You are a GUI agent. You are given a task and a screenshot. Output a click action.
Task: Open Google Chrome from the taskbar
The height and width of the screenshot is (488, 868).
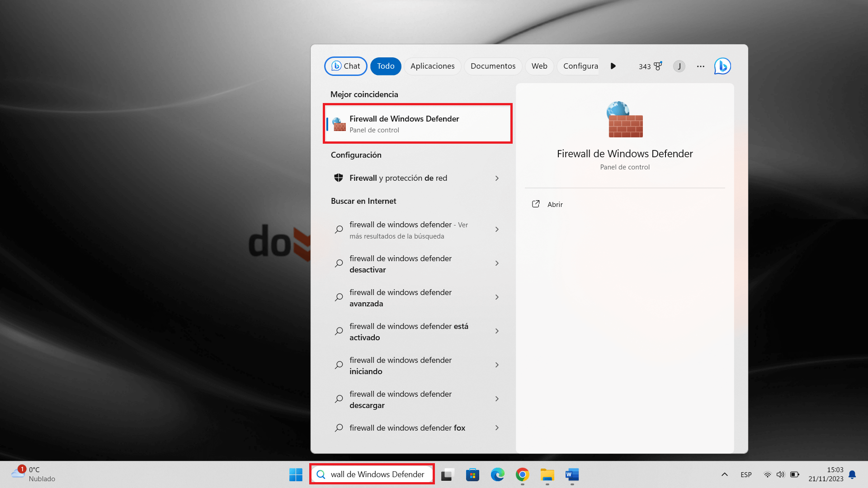[522, 474]
